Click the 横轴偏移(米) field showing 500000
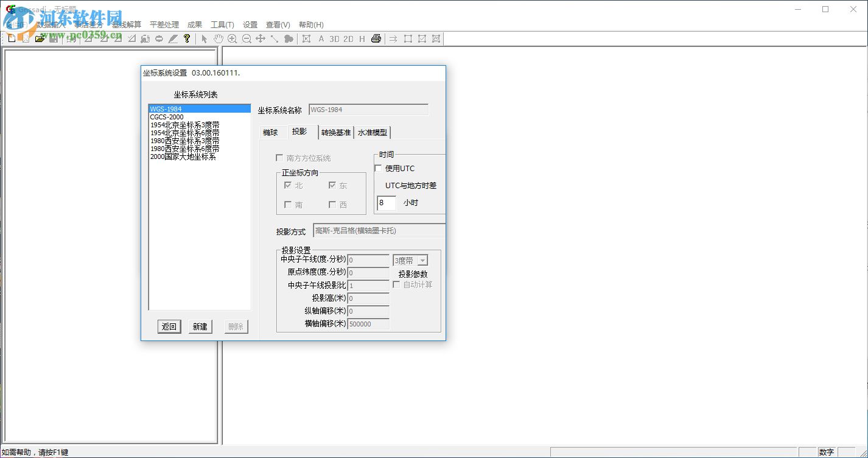This screenshot has width=868, height=458. (368, 324)
